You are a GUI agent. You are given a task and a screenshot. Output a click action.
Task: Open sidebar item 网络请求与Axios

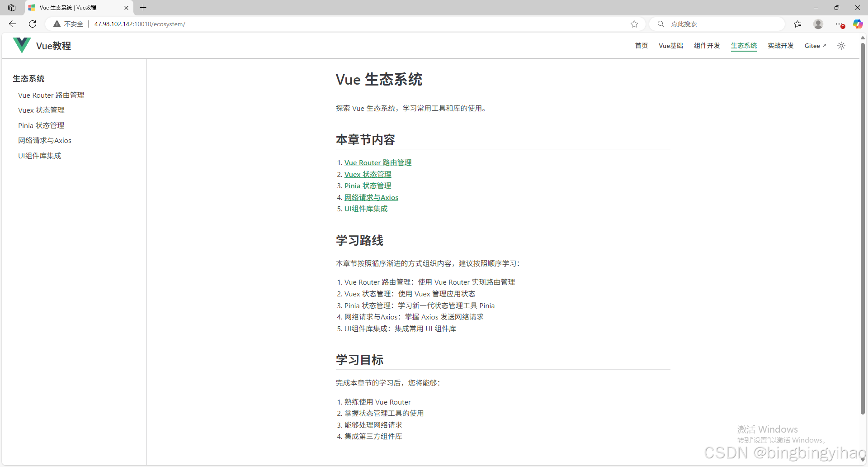click(x=45, y=140)
